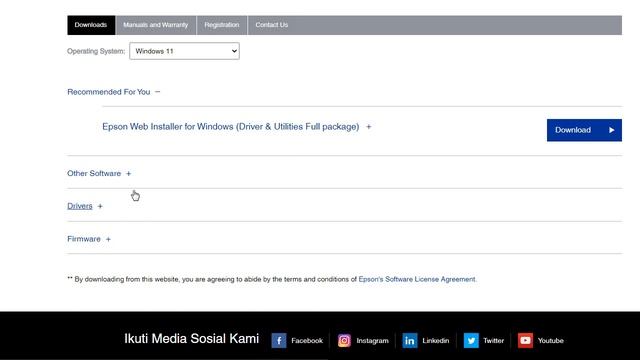Image resolution: width=640 pixels, height=360 pixels.
Task: Open the Operating System dropdown showing Windows 11
Action: click(x=184, y=51)
